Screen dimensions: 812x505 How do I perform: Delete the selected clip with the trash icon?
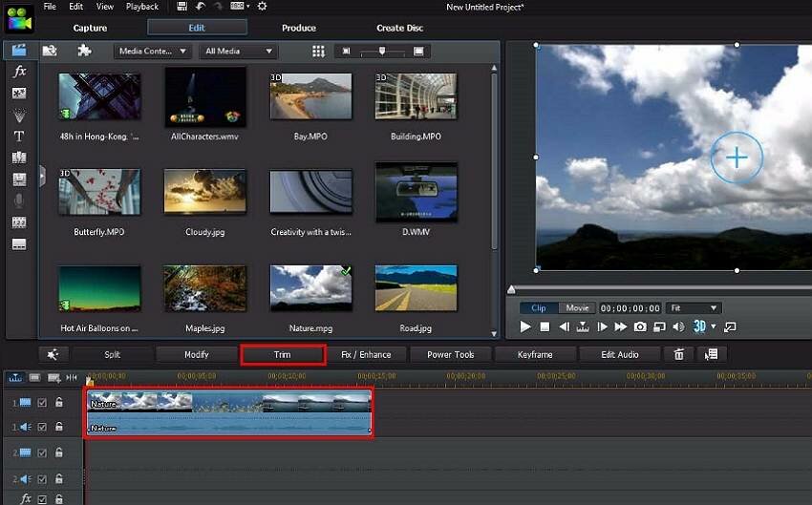click(x=679, y=354)
